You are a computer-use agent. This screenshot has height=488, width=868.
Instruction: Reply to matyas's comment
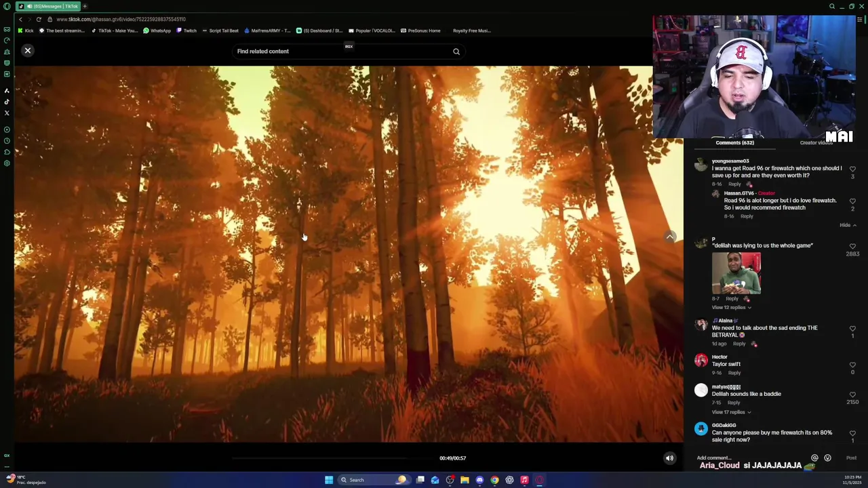tap(734, 403)
